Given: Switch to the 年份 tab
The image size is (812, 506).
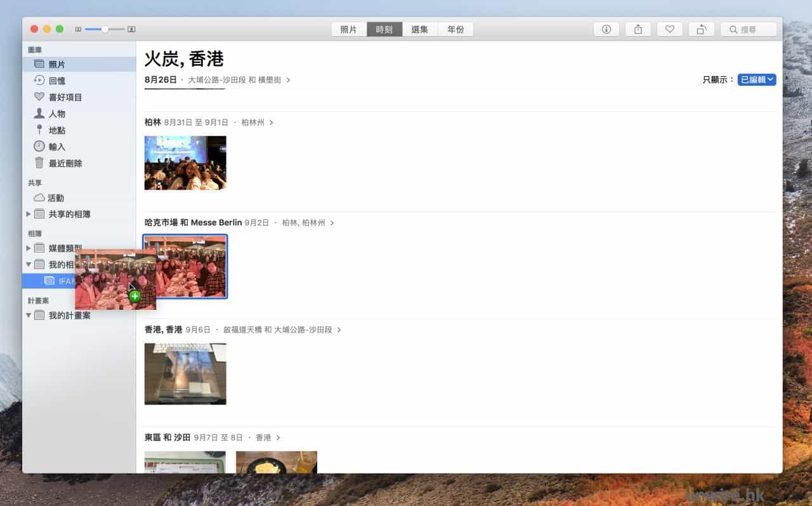Looking at the screenshot, I should [455, 29].
